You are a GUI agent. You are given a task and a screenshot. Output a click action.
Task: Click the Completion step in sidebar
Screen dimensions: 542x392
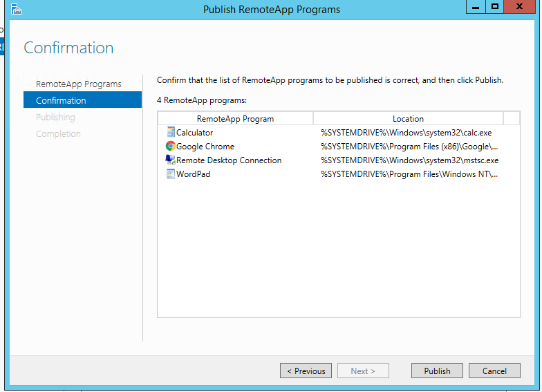58,133
